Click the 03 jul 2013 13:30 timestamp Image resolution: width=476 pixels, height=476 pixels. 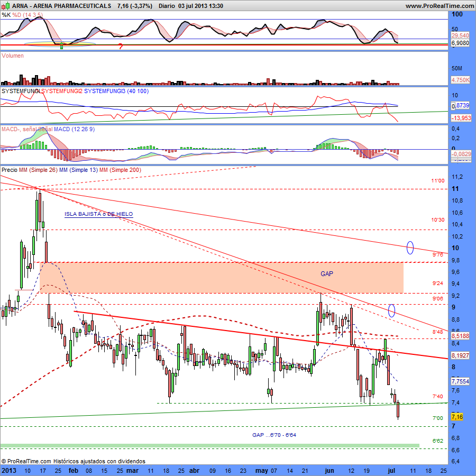(200, 6)
